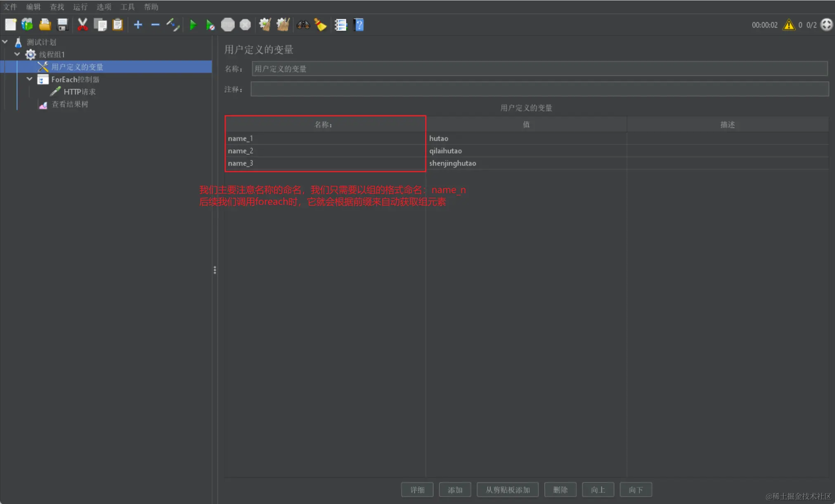Click Start no pauses icon

click(x=210, y=25)
